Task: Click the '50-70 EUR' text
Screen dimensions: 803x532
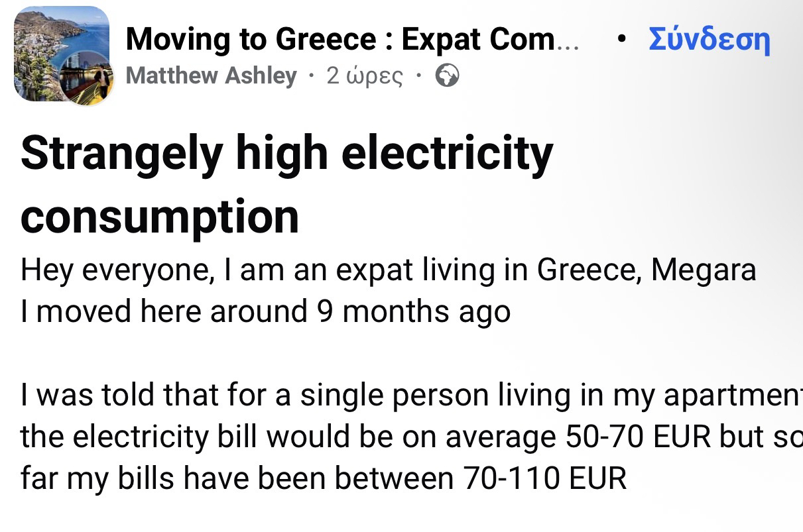Action: [x=604, y=437]
